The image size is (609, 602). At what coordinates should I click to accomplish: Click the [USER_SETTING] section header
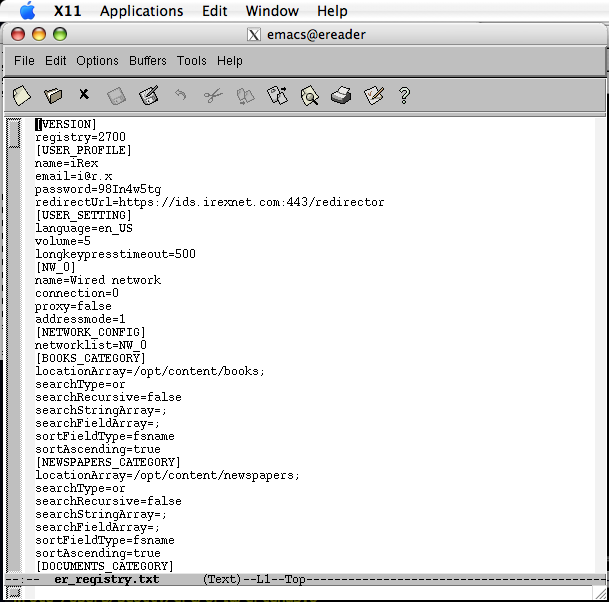point(84,215)
